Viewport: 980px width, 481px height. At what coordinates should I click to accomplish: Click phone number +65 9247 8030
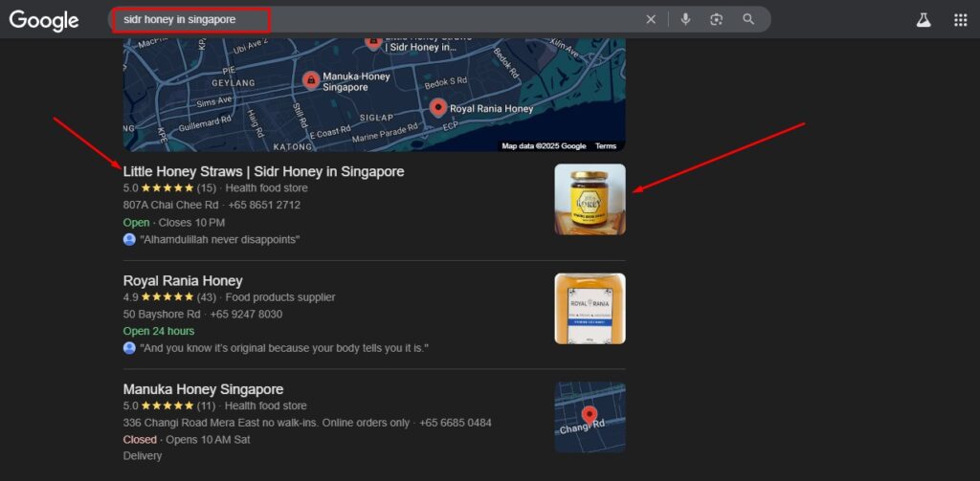click(x=246, y=315)
